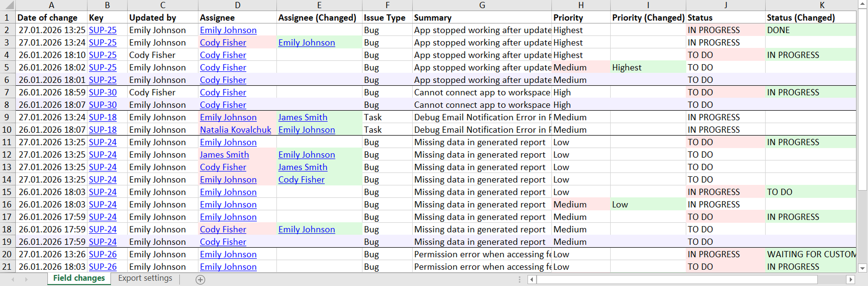
Task: Select column G header
Action: pos(482,5)
